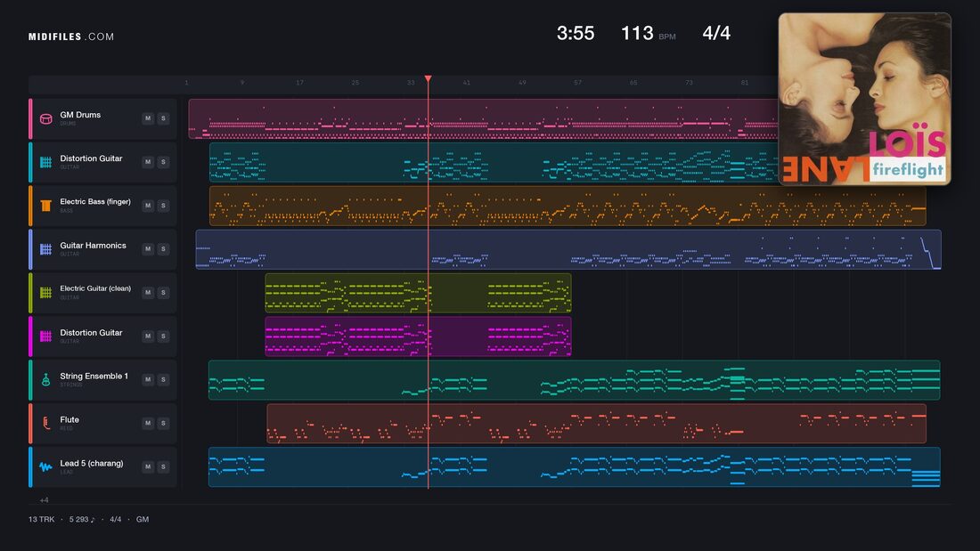Mute the GM Drums track
This screenshot has width=980, height=551.
click(x=148, y=118)
